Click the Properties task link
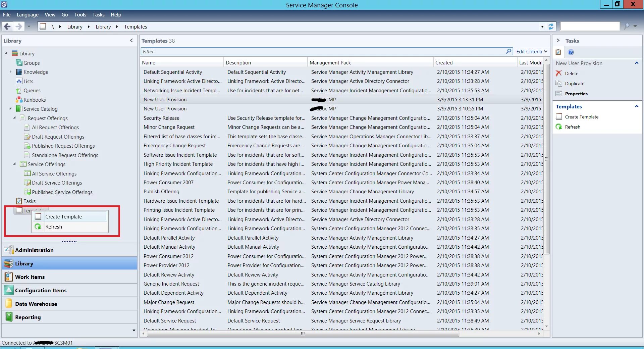Image resolution: width=644 pixels, height=349 pixels. coord(576,94)
